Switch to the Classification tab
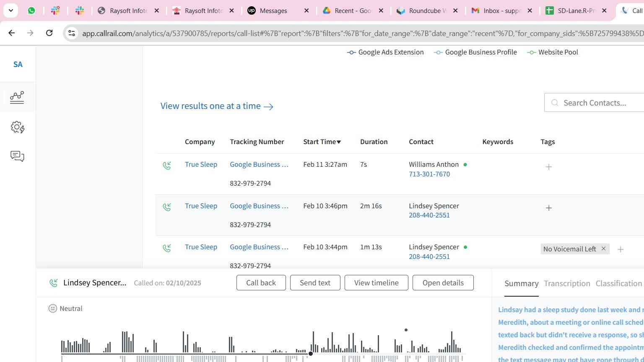Screen dimensions: 644x362 pos(619,284)
